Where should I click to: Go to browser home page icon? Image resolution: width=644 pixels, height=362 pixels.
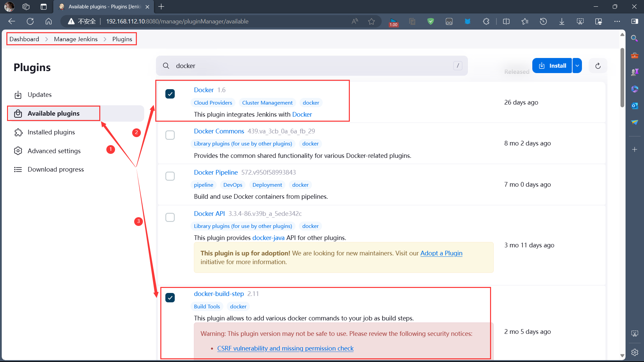(49, 21)
